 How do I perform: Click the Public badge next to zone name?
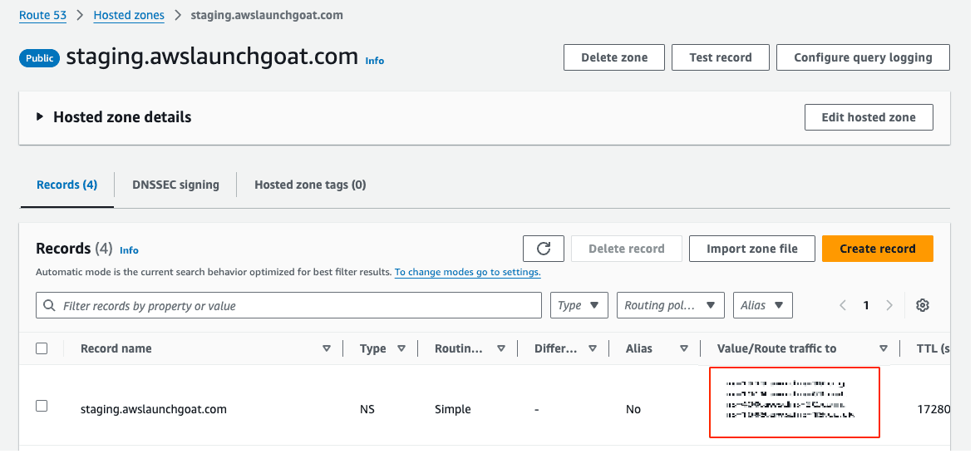pyautogui.click(x=40, y=58)
